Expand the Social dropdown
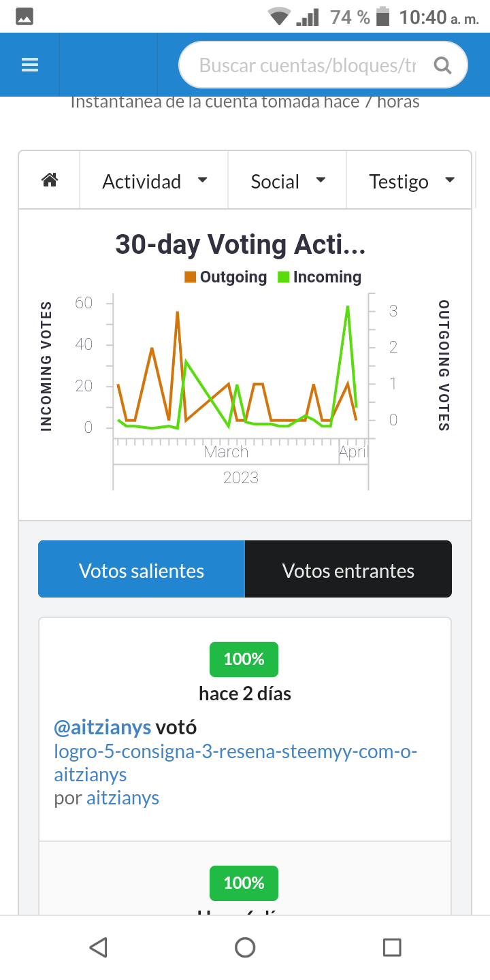 click(288, 181)
